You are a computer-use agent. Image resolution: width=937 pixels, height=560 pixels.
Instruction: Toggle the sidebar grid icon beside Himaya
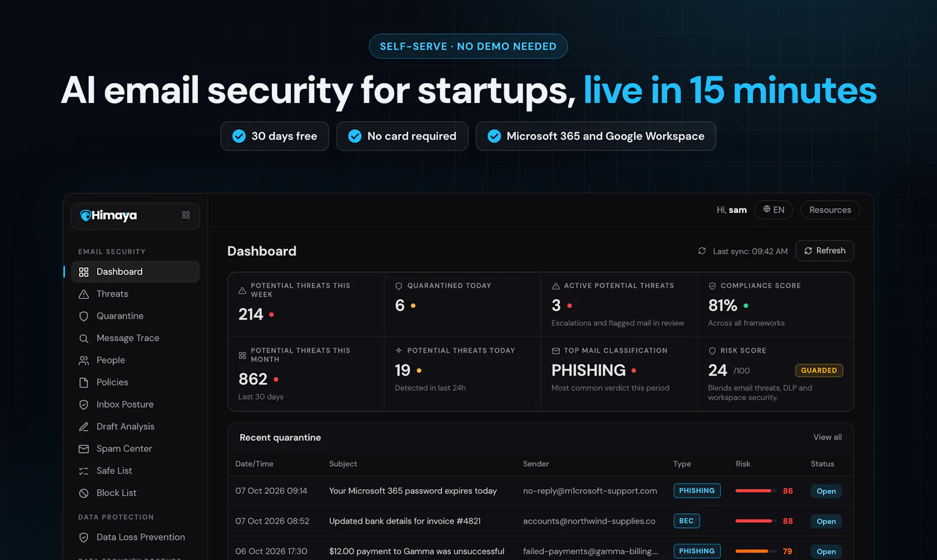point(186,215)
